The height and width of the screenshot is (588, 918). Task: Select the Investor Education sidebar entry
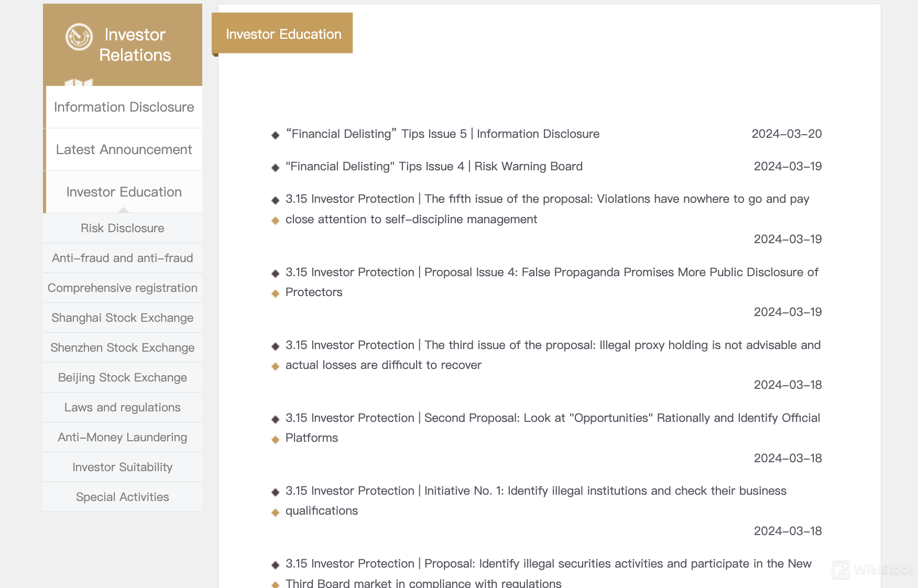[x=123, y=192]
